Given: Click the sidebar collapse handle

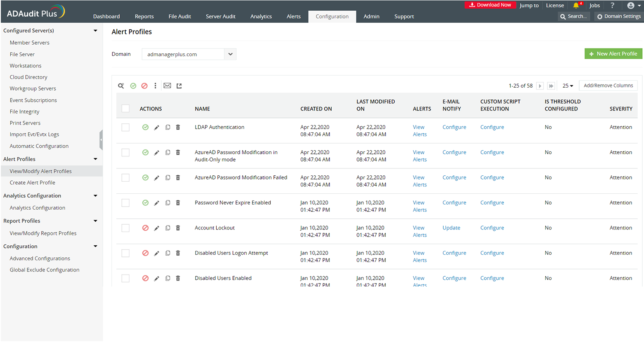Looking at the screenshot, I should (x=101, y=140).
